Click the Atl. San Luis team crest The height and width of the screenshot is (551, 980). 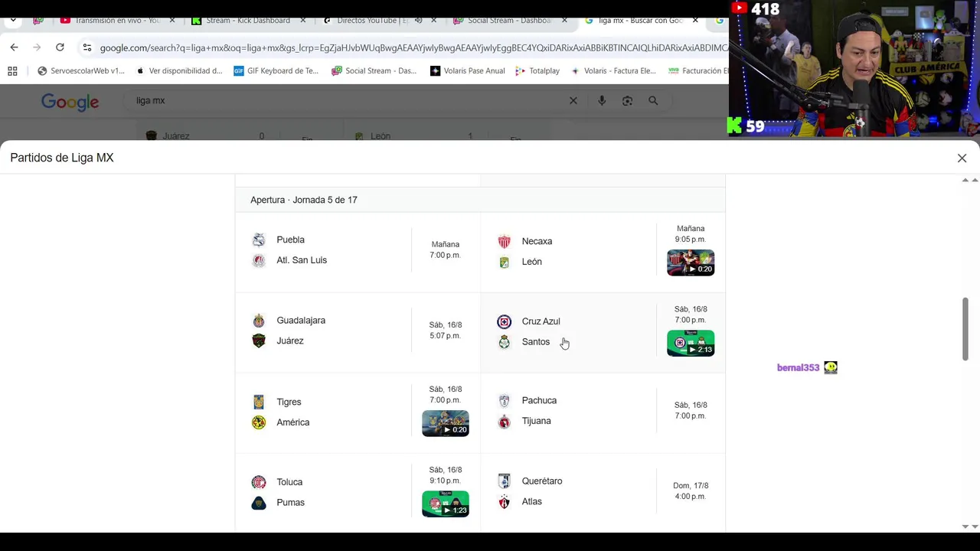point(259,260)
